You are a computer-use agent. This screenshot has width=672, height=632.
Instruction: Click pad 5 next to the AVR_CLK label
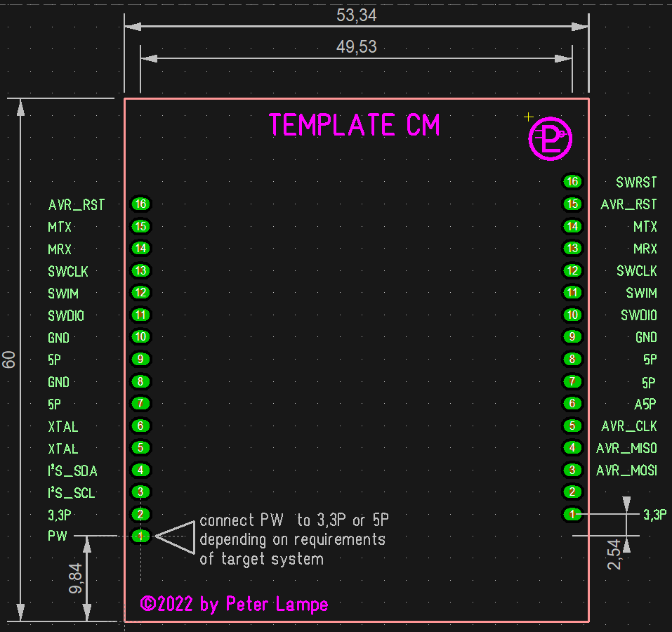[572, 426]
